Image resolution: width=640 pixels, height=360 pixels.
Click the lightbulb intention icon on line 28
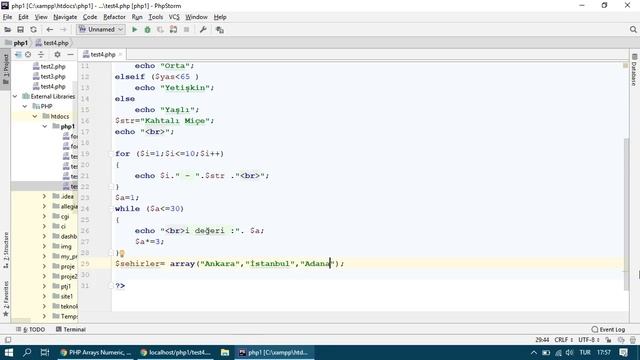pyautogui.click(x=122, y=253)
